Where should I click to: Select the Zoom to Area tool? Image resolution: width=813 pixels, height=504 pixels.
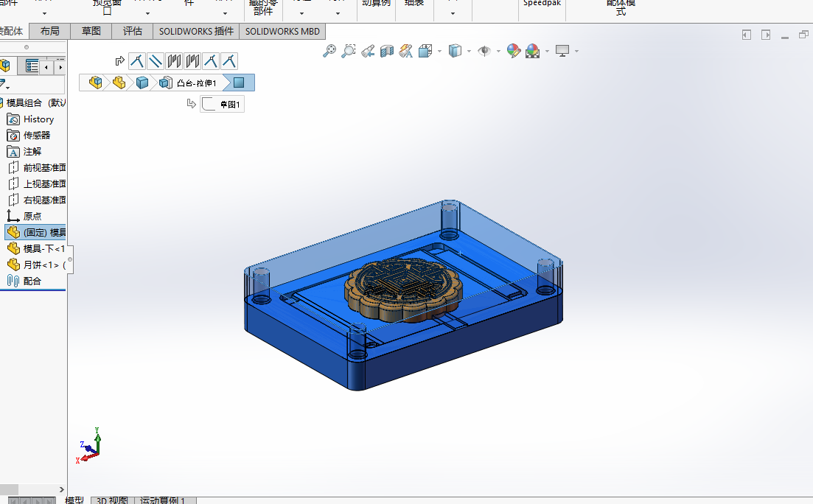tap(349, 51)
